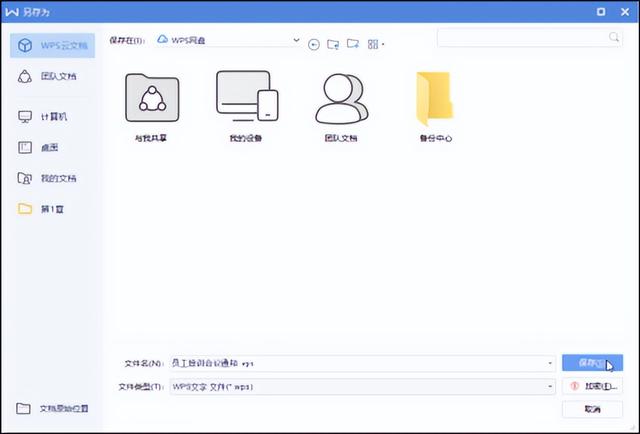
Task: Go to 桌面 desktop location in sidebar
Action: tap(48, 147)
